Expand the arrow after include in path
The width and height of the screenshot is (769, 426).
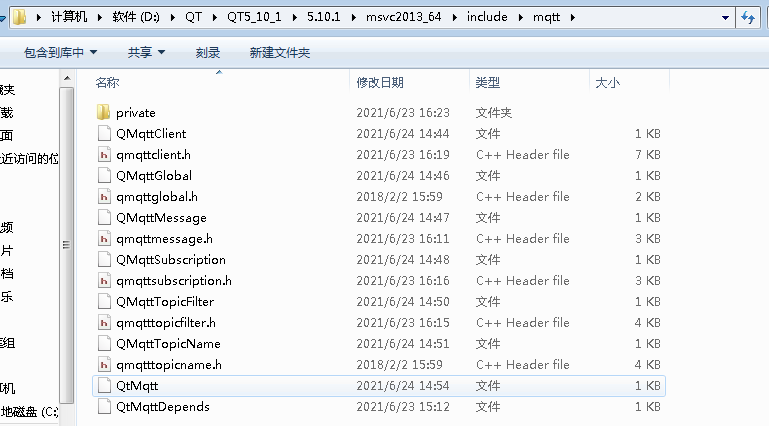tap(520, 18)
